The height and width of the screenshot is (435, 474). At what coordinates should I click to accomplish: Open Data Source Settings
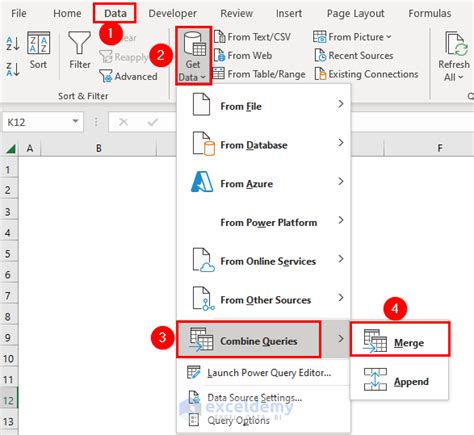(x=264, y=397)
